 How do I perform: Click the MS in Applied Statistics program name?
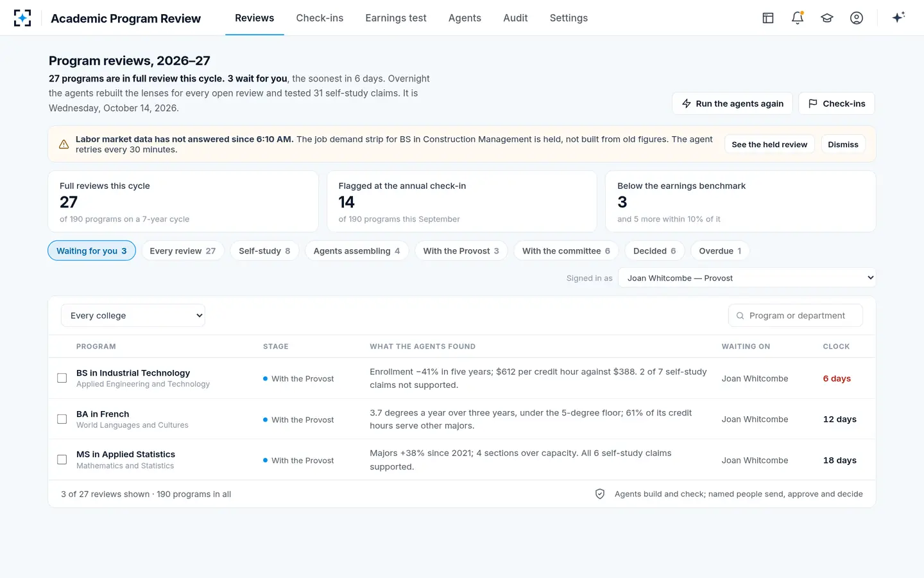pyautogui.click(x=126, y=454)
